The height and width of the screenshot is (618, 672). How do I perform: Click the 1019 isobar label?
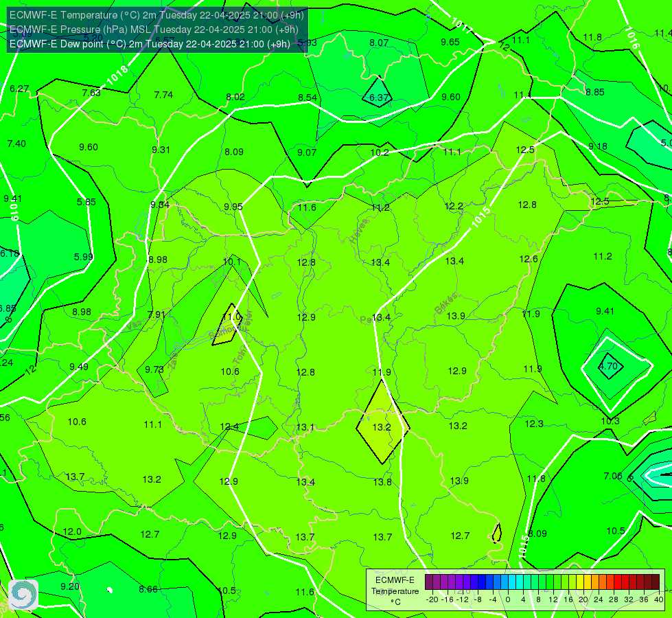click(x=14, y=211)
